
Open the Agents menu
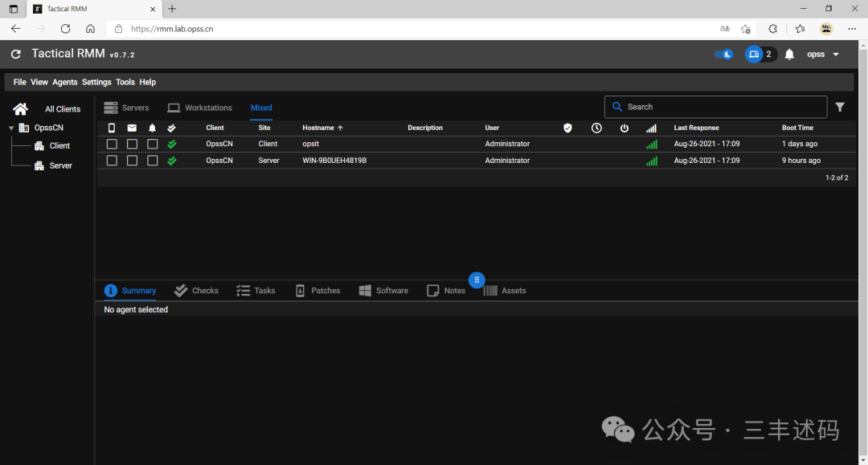(x=65, y=82)
